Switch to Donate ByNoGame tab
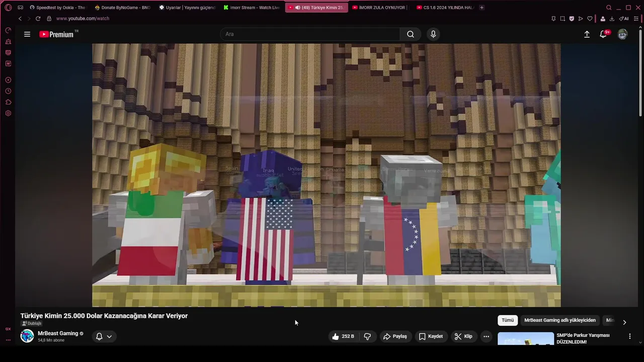 click(123, 8)
